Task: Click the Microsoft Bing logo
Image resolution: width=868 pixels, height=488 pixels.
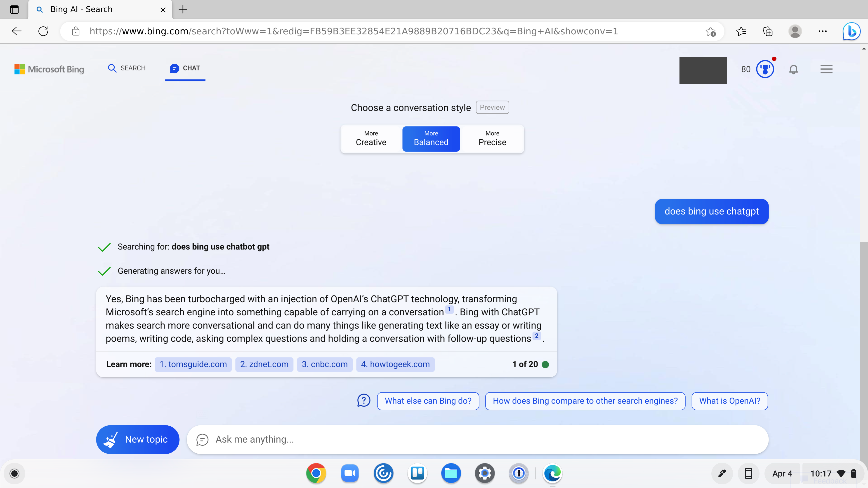Action: (49, 69)
